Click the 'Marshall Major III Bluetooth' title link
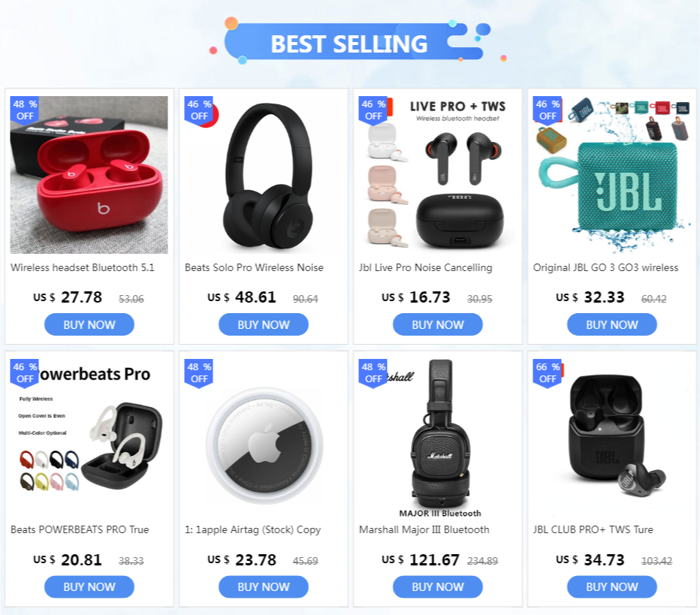700x615 pixels. tap(424, 529)
